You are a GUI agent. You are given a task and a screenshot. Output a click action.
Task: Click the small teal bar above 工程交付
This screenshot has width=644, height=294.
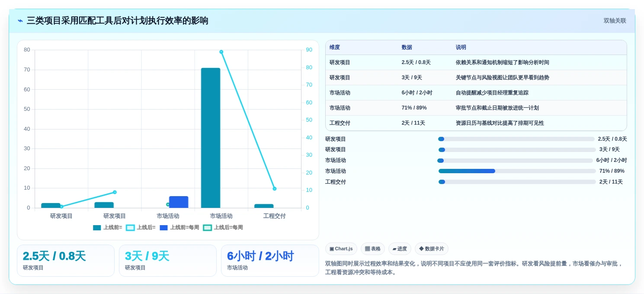pyautogui.click(x=264, y=206)
